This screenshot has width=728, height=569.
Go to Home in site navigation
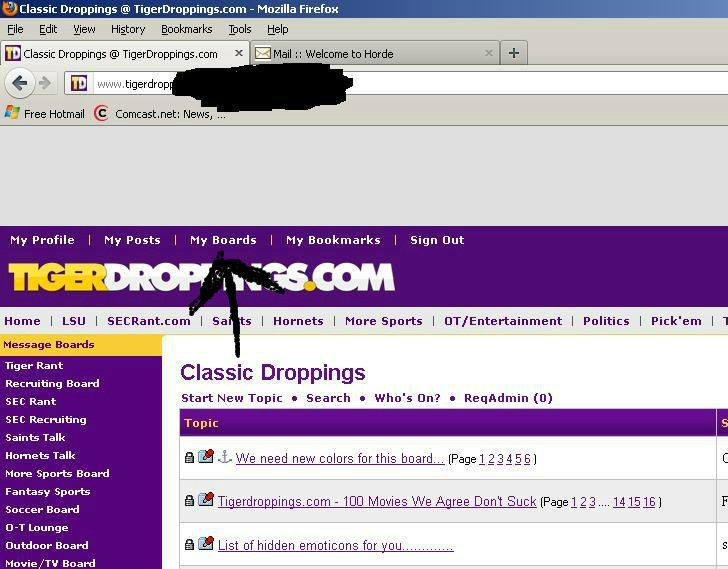(22, 321)
